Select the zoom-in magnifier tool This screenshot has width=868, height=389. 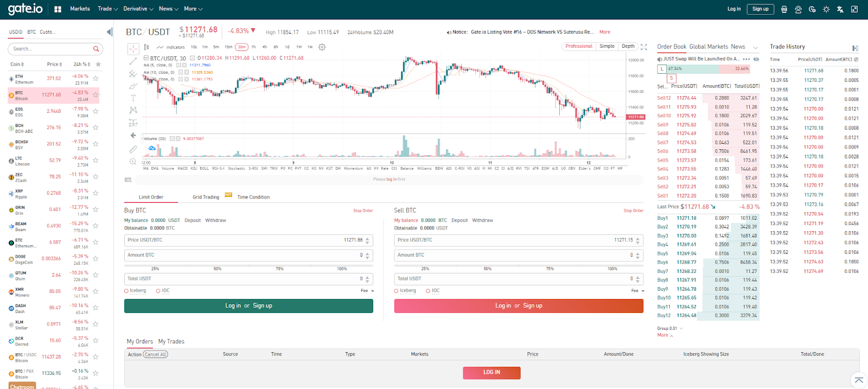pyautogui.click(x=133, y=161)
